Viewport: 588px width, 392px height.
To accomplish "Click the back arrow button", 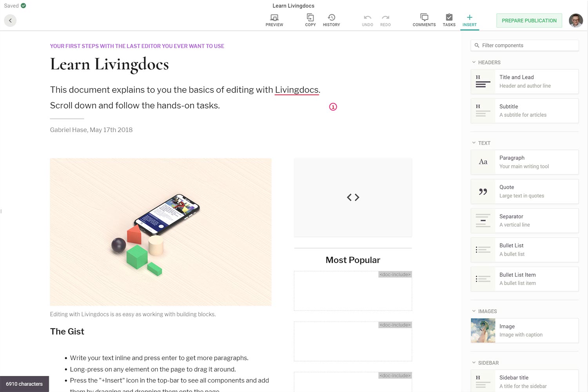I will pyautogui.click(x=10, y=20).
